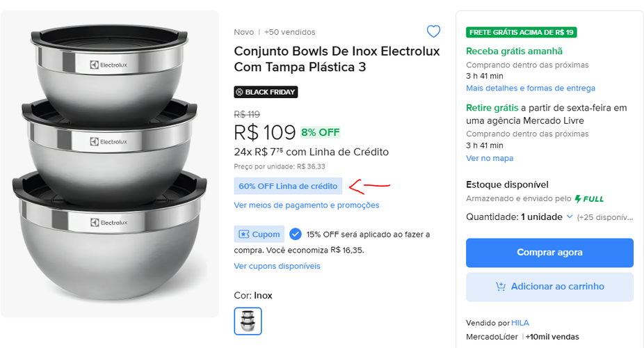Click the green FULL lightning icon

point(579,199)
